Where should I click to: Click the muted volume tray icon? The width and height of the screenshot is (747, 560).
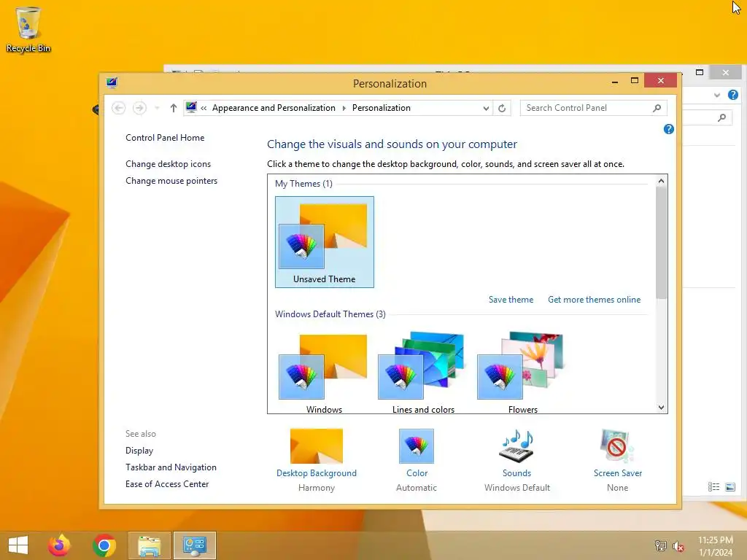click(678, 546)
